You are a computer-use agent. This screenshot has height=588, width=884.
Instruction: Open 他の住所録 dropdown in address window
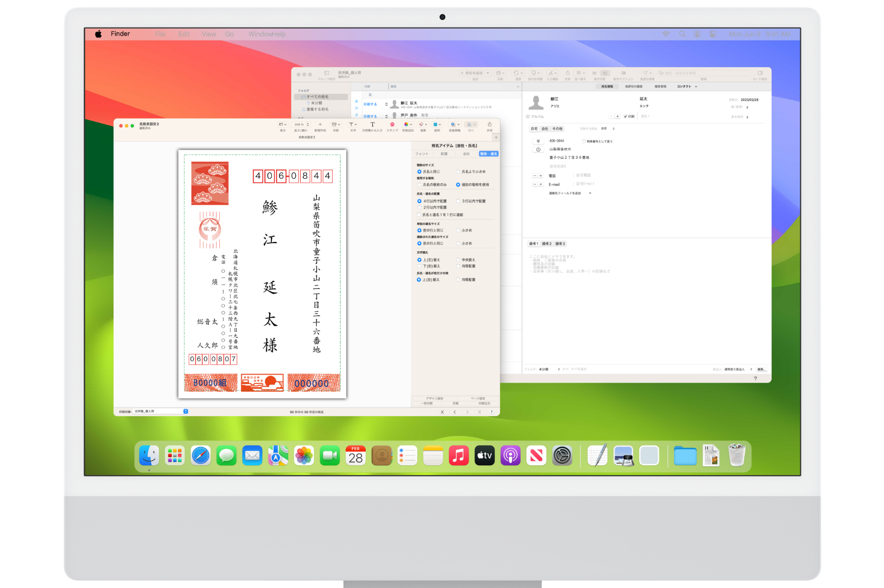pos(535,73)
